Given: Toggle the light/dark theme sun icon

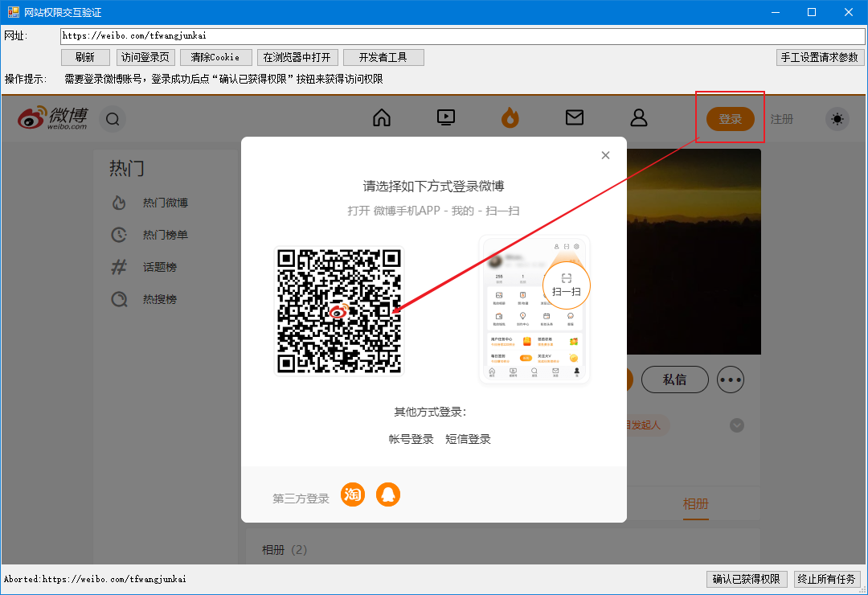Looking at the screenshot, I should [837, 119].
